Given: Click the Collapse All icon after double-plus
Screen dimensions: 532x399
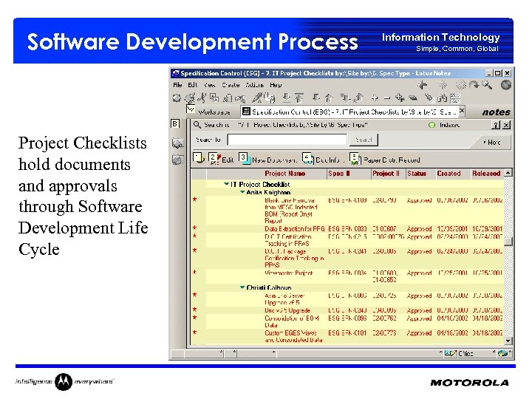Looking at the screenshot, I should pos(413,98).
